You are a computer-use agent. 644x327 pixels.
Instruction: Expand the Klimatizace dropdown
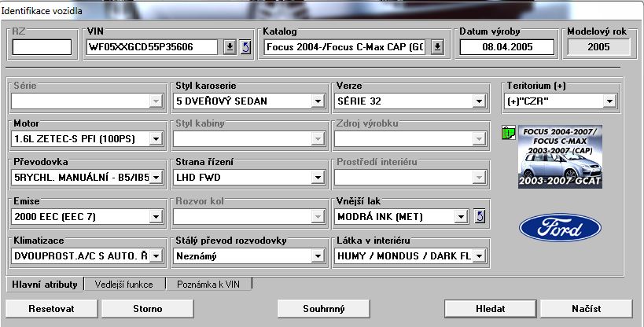156,255
